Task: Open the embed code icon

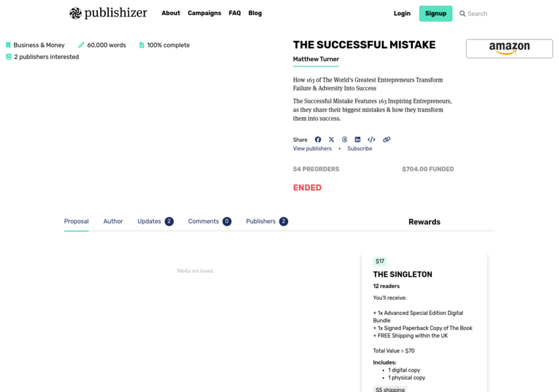Action: click(372, 139)
